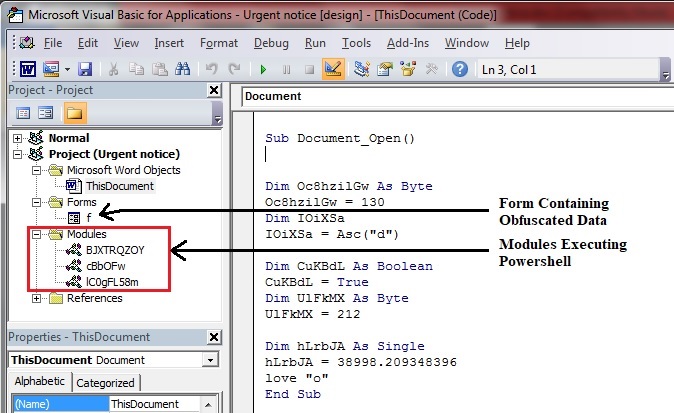Open the Object Browser toolbar icon
This screenshot has height=413, width=674.
point(409,69)
